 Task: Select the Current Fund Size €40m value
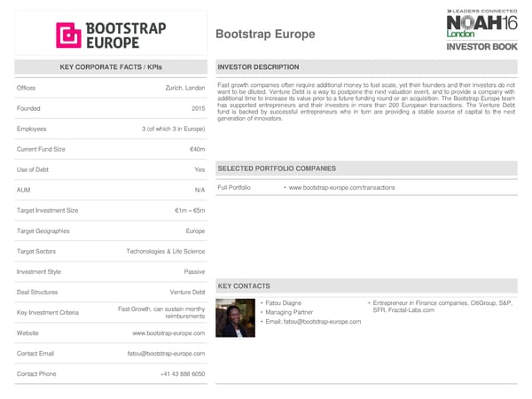click(196, 149)
